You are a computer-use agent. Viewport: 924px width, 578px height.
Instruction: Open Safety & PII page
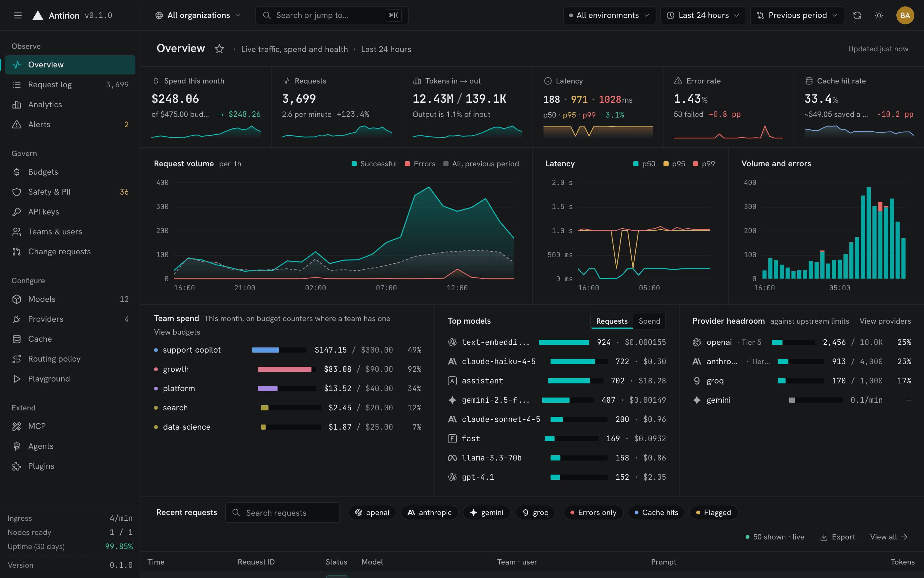pyautogui.click(x=70, y=192)
